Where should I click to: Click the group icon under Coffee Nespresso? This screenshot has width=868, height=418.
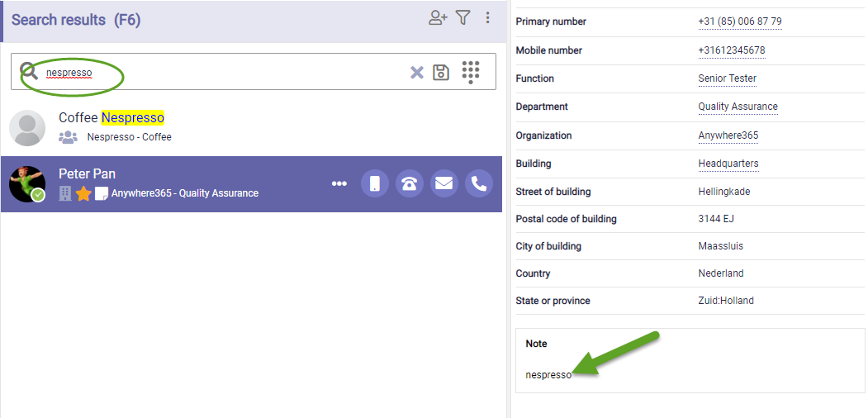[68, 137]
